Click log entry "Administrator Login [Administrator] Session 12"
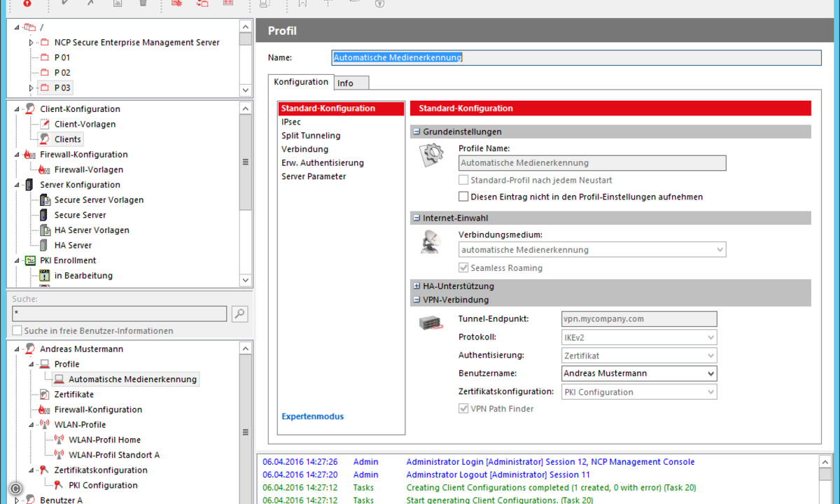The width and height of the screenshot is (840, 504). click(550, 462)
